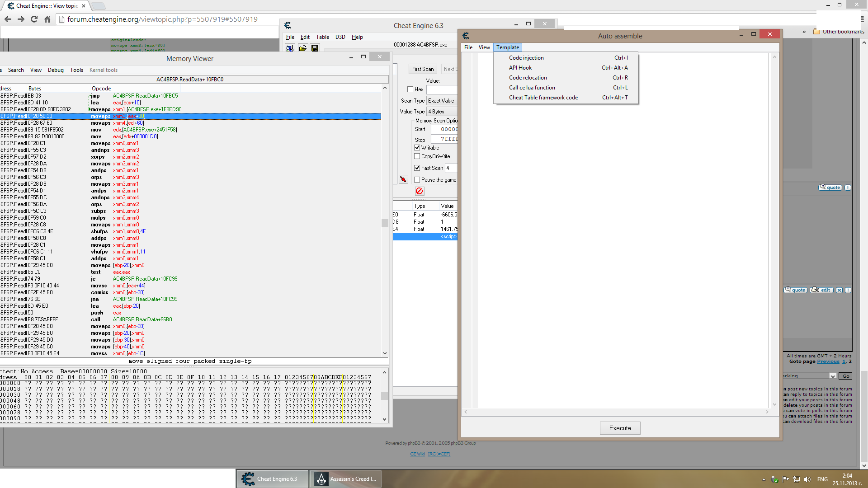Open Cheat Engine 6.3 from the taskbar
The height and width of the screenshot is (488, 868).
271,479
